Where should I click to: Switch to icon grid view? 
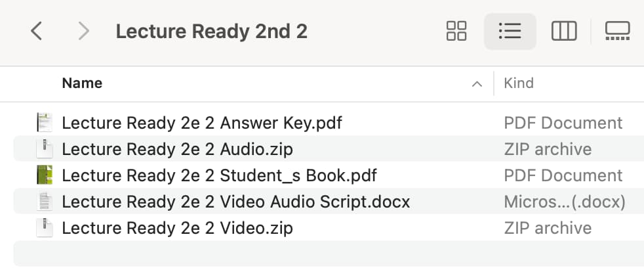pyautogui.click(x=456, y=31)
